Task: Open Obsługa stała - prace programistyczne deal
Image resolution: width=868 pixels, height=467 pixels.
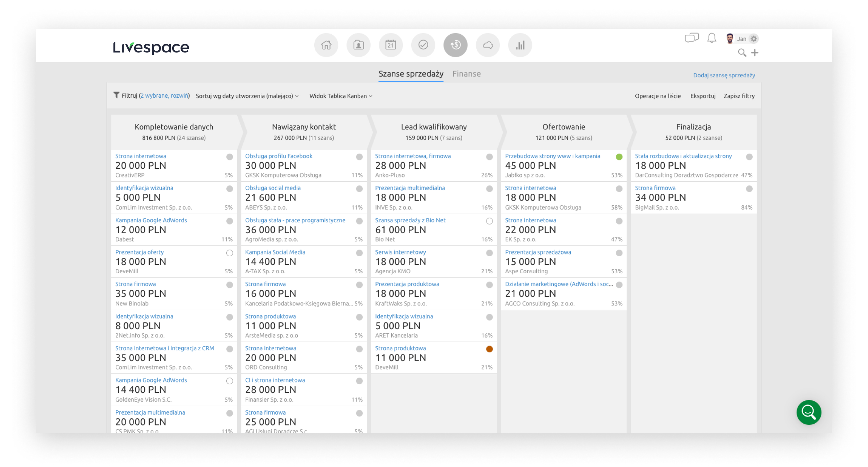Action: (x=295, y=220)
